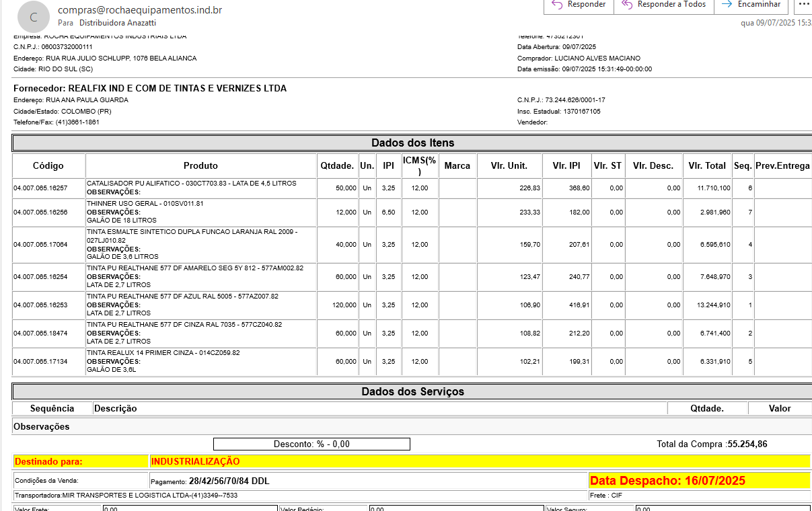The height and width of the screenshot is (511, 812).
Task: Select the Dados dos Itens section header
Action: pyautogui.click(x=412, y=143)
